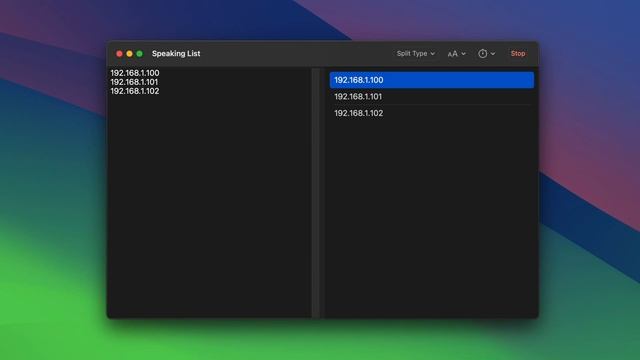Image resolution: width=640 pixels, height=360 pixels.
Task: Select highlighted list row 192.168.1.100
Action: [431, 80]
